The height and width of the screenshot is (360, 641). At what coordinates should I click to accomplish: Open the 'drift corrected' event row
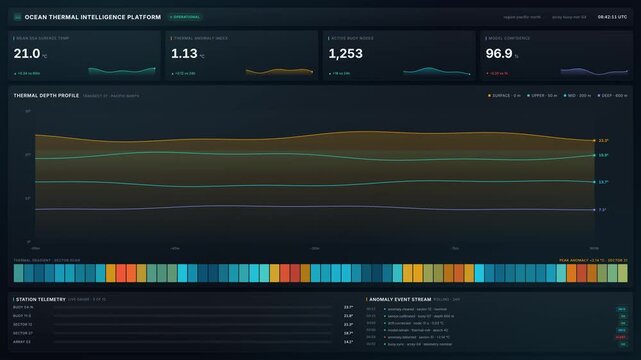point(497,323)
